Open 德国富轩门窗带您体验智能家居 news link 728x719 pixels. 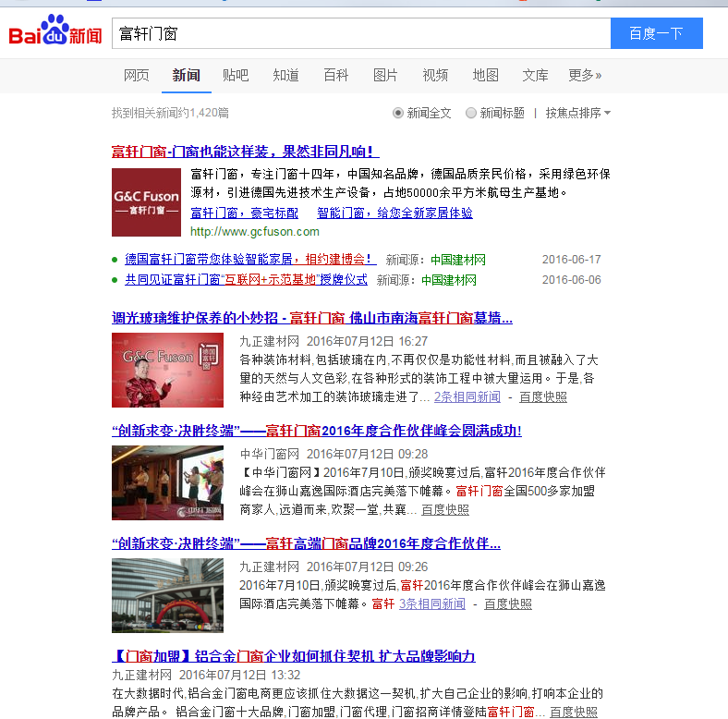coord(250,259)
